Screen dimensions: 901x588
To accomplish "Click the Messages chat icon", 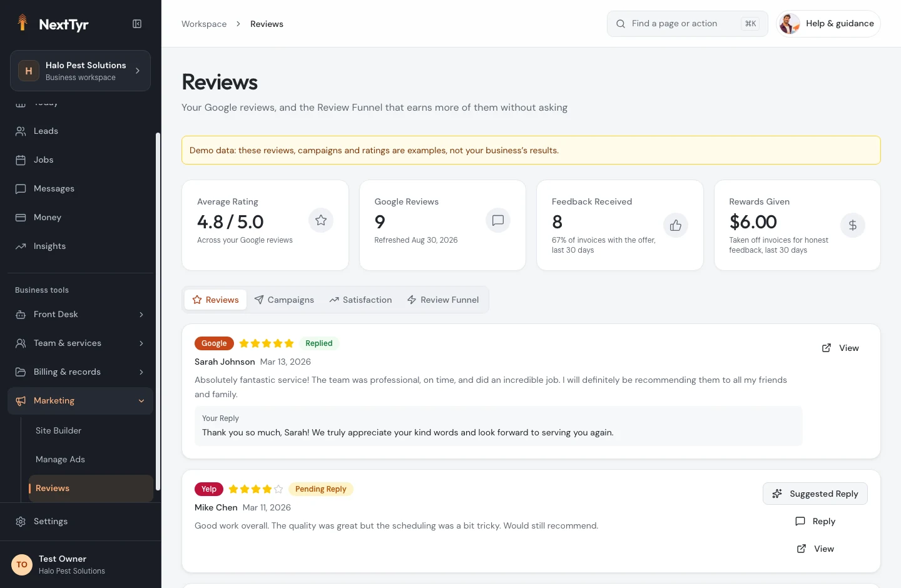I will (21, 189).
